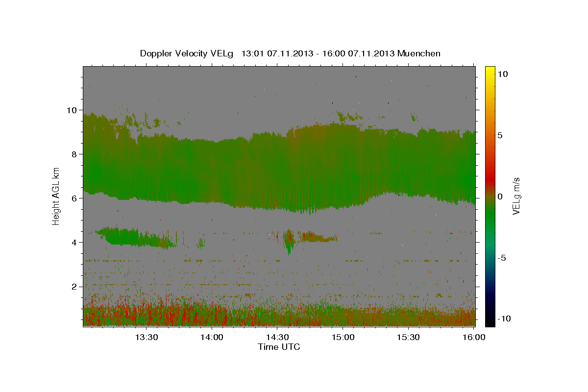
Task: Click the 14:00 time tick label
Action: [x=212, y=337]
